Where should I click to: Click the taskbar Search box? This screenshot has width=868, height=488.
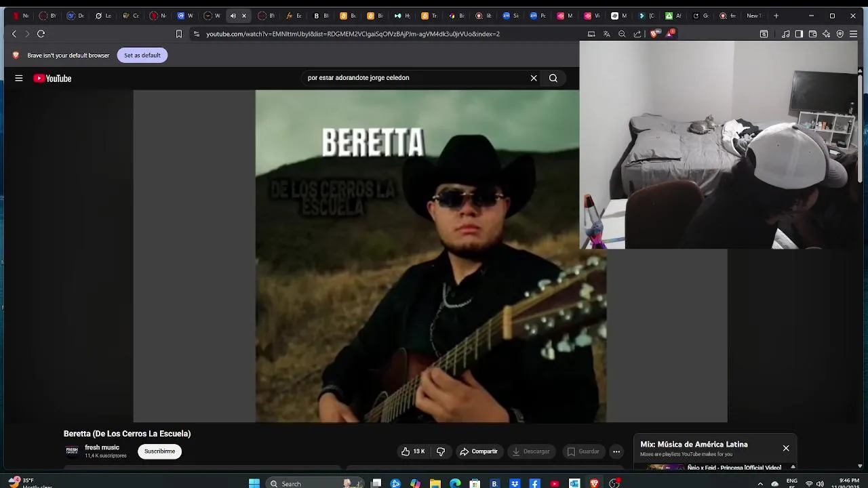pyautogui.click(x=313, y=483)
